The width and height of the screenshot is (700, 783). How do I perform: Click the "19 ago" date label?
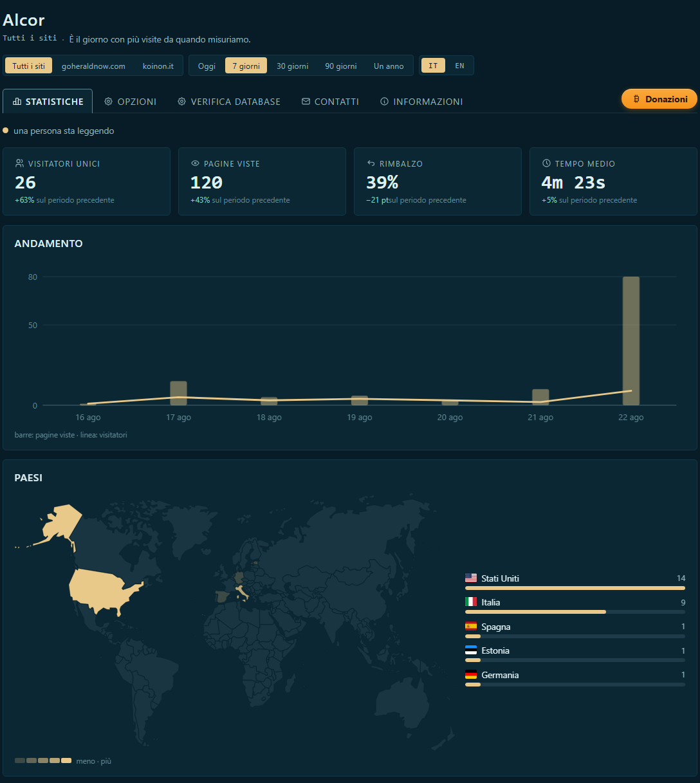pos(360,418)
